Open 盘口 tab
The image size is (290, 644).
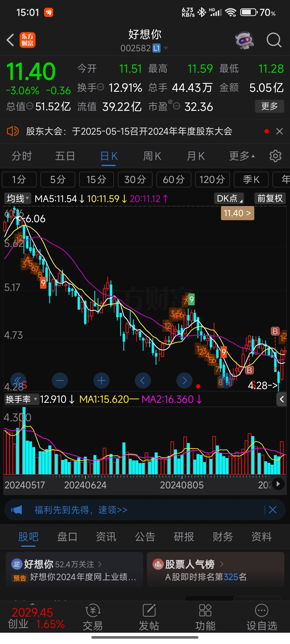pos(67,537)
